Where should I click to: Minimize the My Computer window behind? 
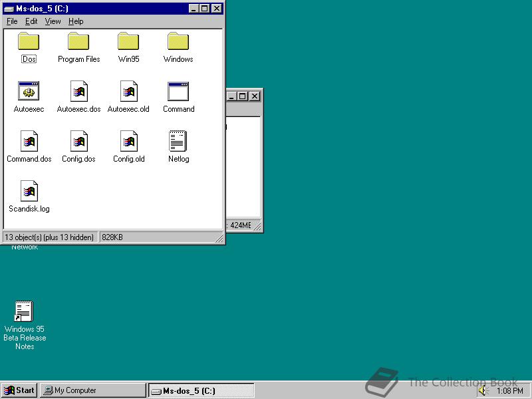pos(231,96)
